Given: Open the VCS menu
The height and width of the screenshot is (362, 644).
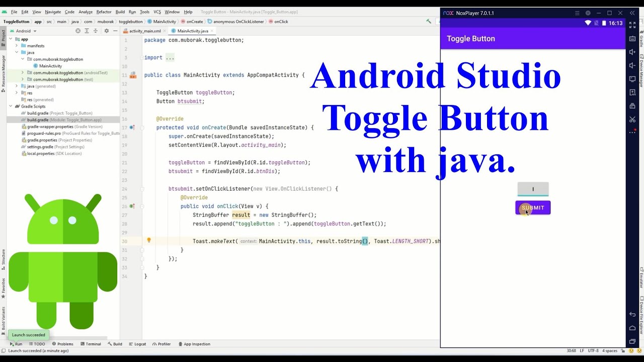Looking at the screenshot, I should [157, 12].
